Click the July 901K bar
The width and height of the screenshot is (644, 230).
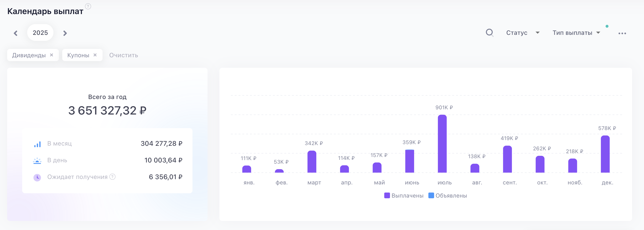tap(442, 144)
